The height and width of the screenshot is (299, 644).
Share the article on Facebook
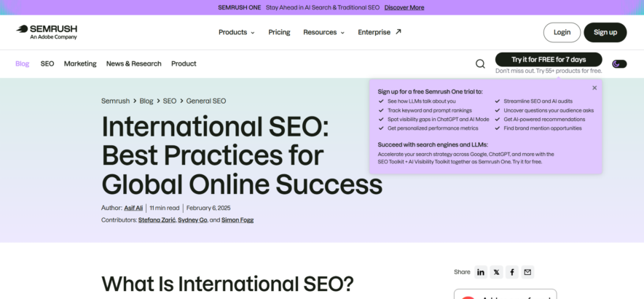coord(511,272)
